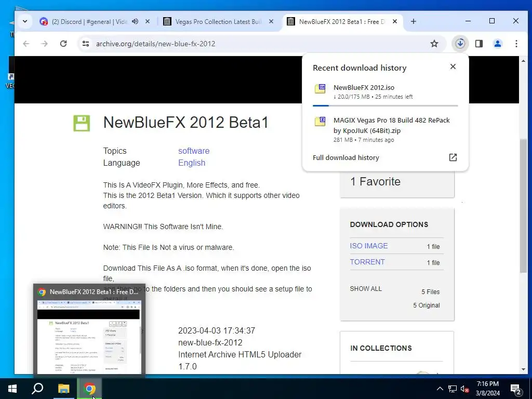532x399 pixels.
Task: Click the muted volume tray icon
Action: pyautogui.click(x=465, y=389)
